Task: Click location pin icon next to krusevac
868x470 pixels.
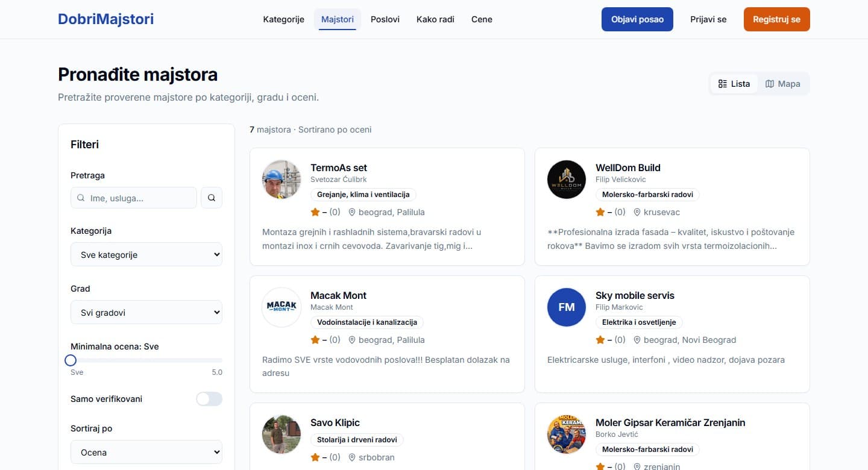Action: (x=637, y=212)
